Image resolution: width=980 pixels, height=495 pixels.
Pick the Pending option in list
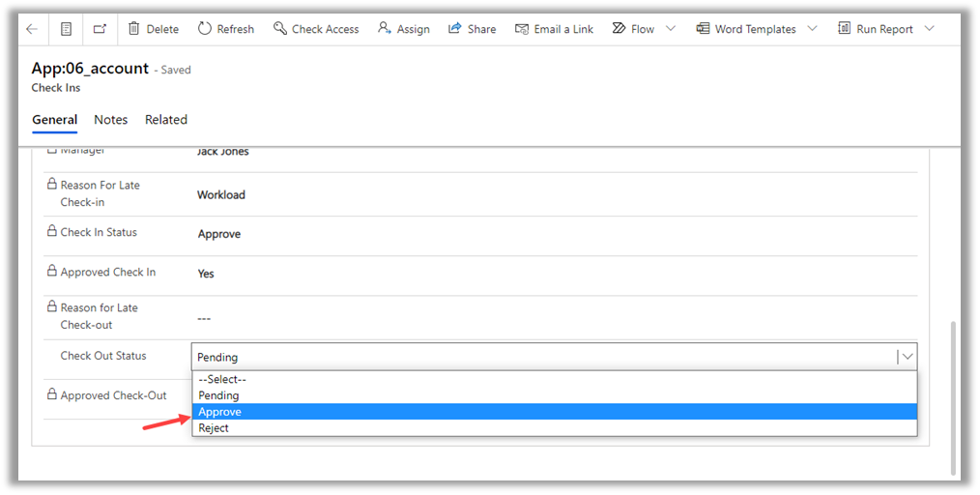[554, 395]
